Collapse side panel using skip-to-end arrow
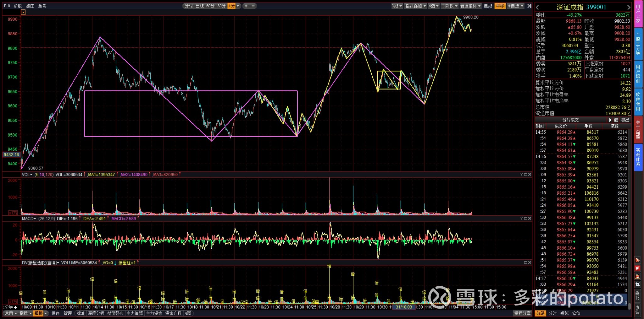This screenshot has height=319, width=644. click(529, 6)
